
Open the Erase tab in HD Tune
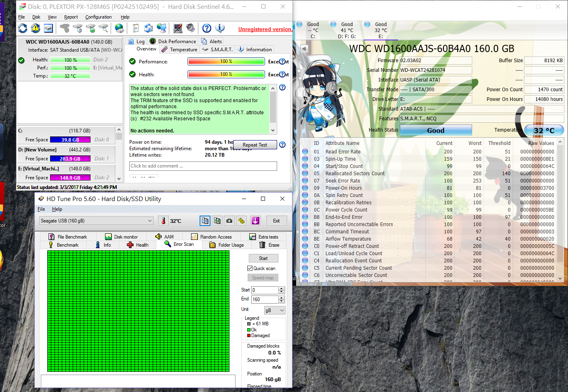269,245
